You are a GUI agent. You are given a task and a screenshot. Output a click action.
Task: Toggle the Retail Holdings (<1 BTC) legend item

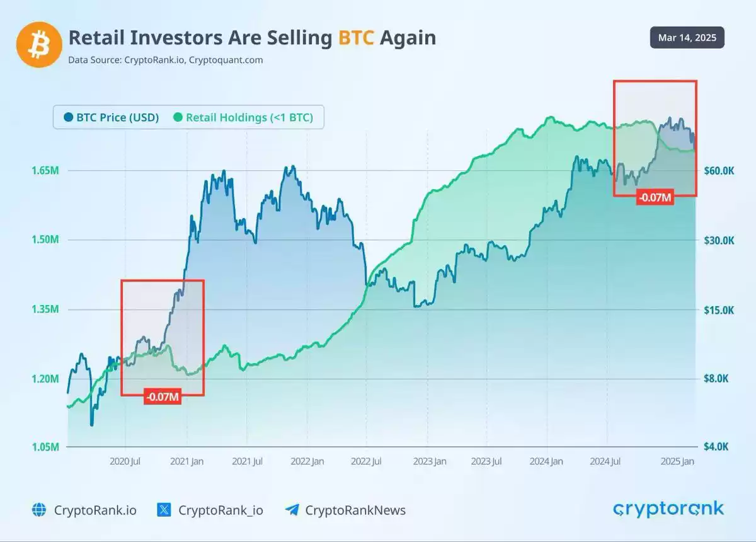[x=243, y=117]
